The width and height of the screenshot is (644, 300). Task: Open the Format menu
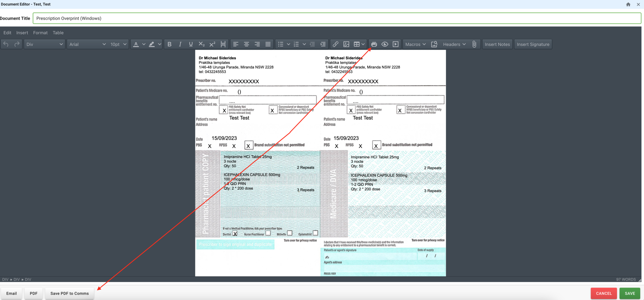pyautogui.click(x=40, y=32)
